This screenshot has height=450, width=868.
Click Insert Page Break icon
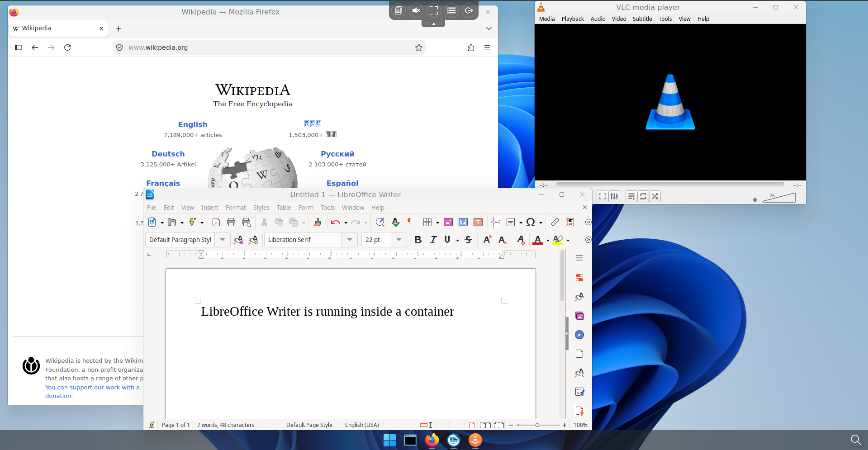[x=496, y=222]
